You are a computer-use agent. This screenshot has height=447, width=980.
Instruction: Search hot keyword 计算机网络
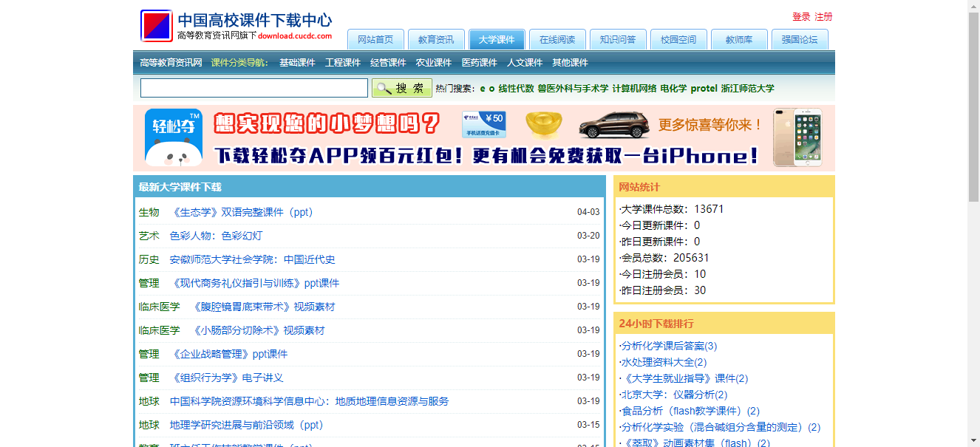(634, 89)
